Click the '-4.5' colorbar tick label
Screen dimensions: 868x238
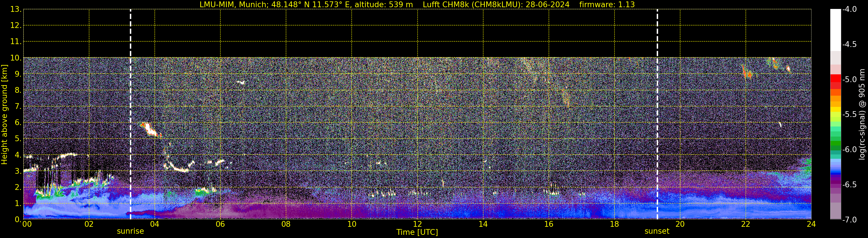[849, 44]
